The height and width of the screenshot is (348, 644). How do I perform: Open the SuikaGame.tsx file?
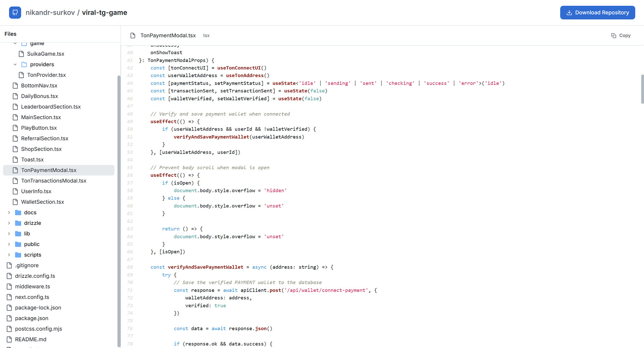46,54
